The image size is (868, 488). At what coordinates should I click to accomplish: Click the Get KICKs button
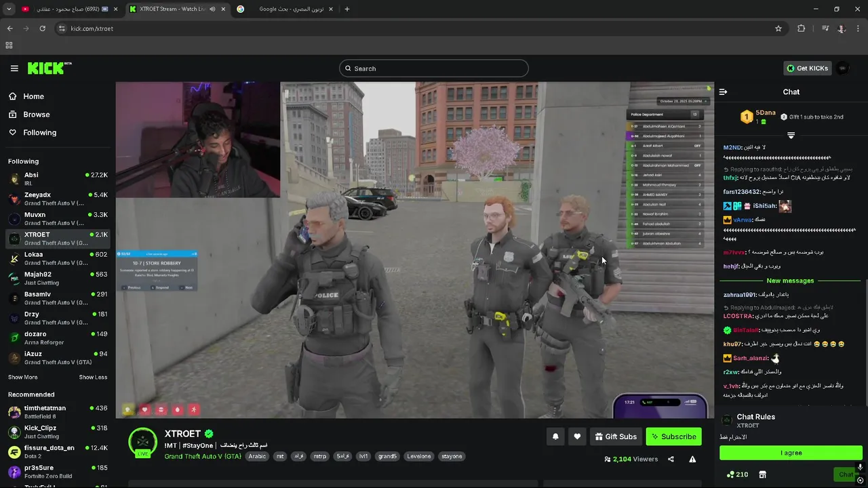(807, 68)
